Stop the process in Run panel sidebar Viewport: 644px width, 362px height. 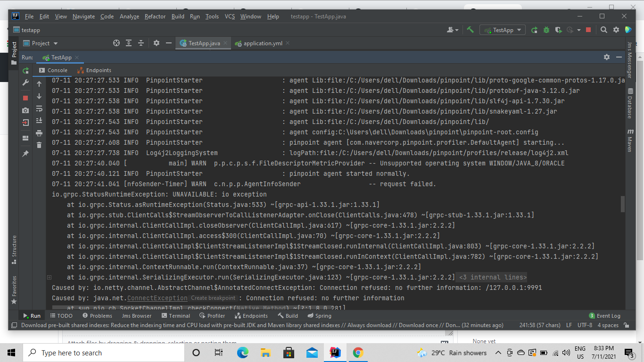tap(25, 98)
